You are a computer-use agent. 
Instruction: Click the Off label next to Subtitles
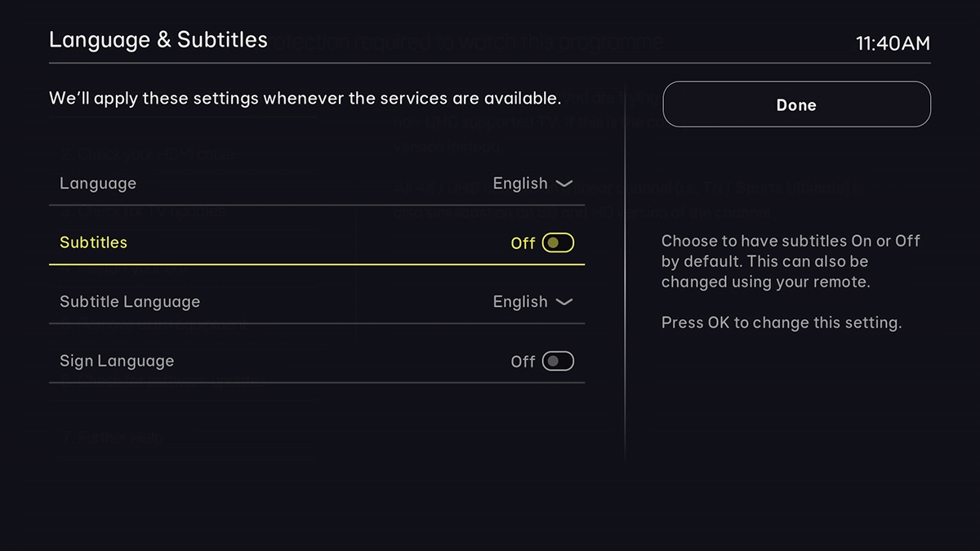(x=523, y=243)
